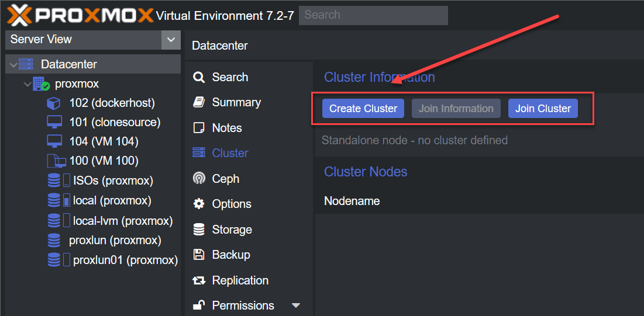644x316 pixels.
Task: Select VM 101 (clonesource) in the tree
Action: (115, 122)
